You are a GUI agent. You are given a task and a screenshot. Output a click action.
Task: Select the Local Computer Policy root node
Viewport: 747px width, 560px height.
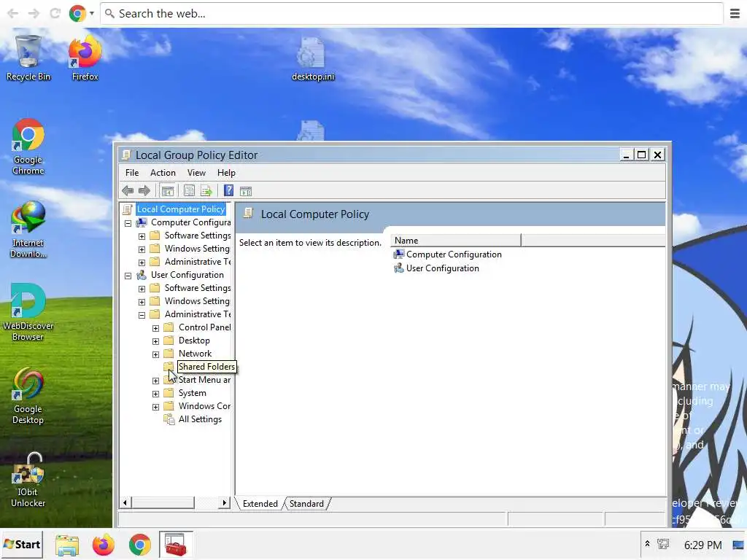(x=181, y=209)
